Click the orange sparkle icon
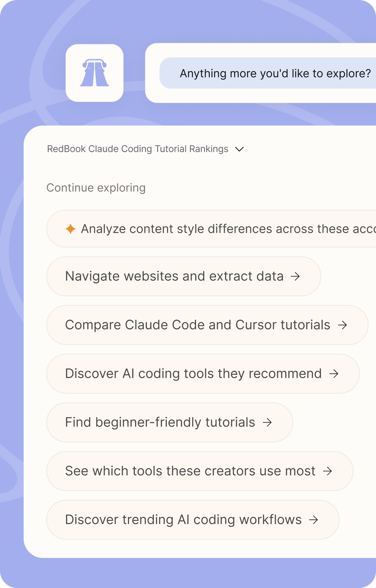The width and height of the screenshot is (376, 588). [70, 229]
